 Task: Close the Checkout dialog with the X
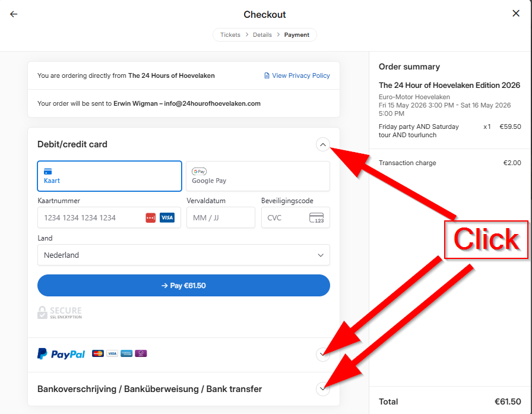(516, 14)
